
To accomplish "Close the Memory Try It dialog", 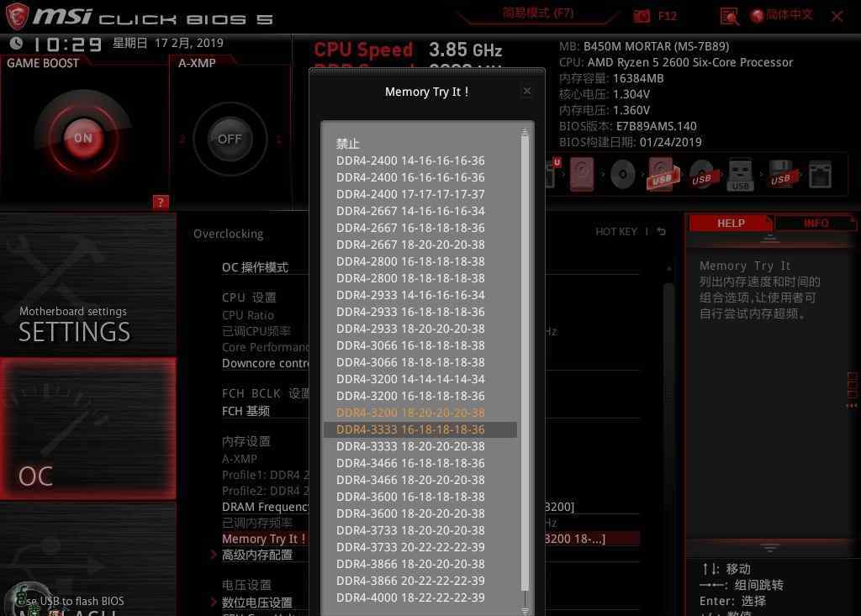I will 527,91.
